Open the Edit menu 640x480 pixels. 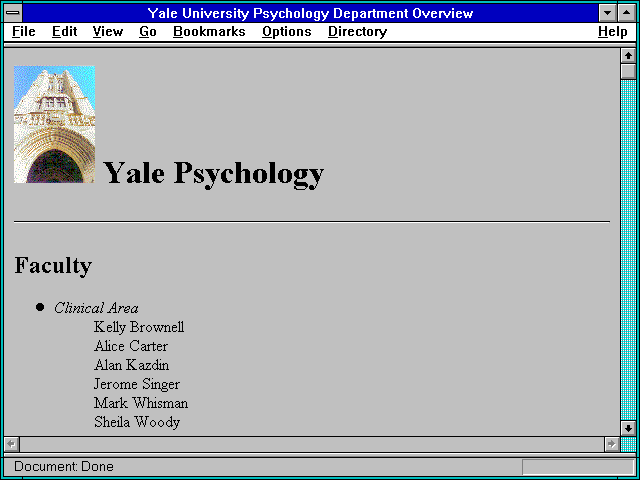coord(64,32)
